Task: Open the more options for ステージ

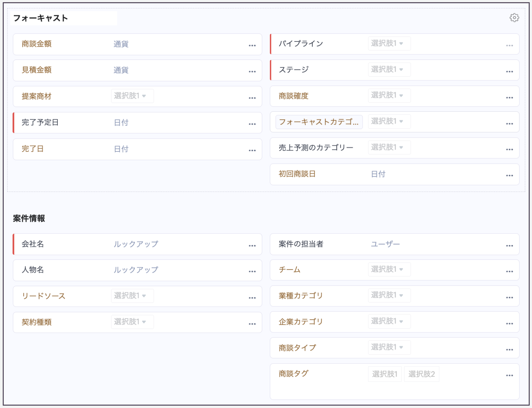Action: tap(509, 71)
